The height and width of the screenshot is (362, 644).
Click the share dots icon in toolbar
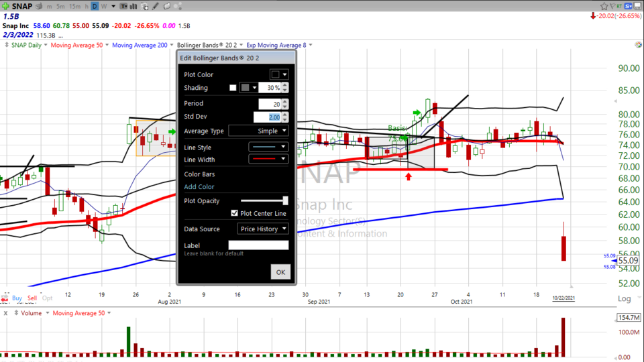tap(178, 6)
